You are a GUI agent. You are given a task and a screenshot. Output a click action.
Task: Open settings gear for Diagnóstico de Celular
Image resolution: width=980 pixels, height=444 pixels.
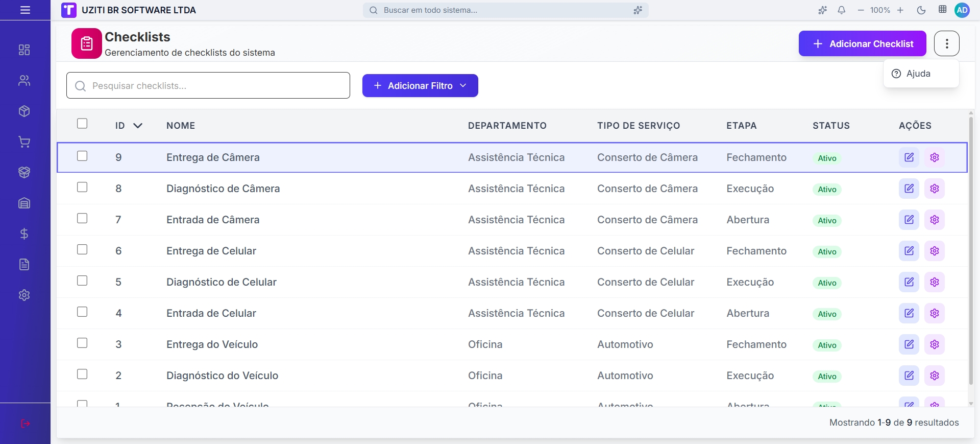(935, 282)
